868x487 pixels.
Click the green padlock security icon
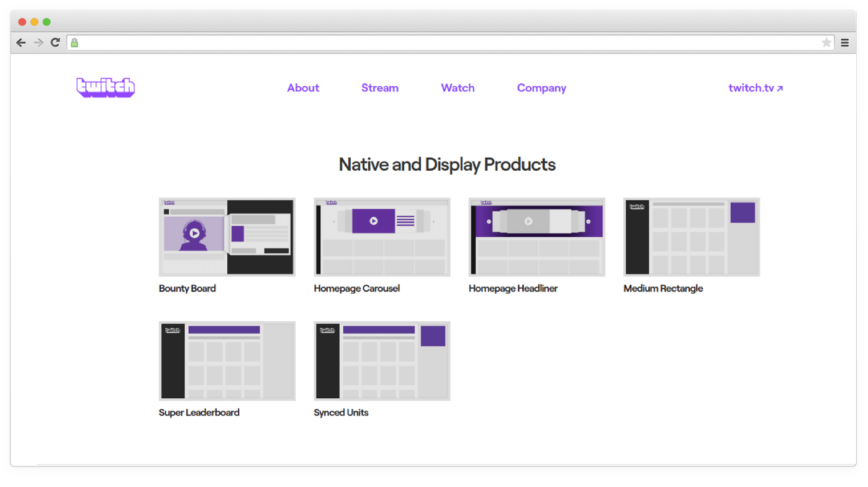(x=75, y=43)
